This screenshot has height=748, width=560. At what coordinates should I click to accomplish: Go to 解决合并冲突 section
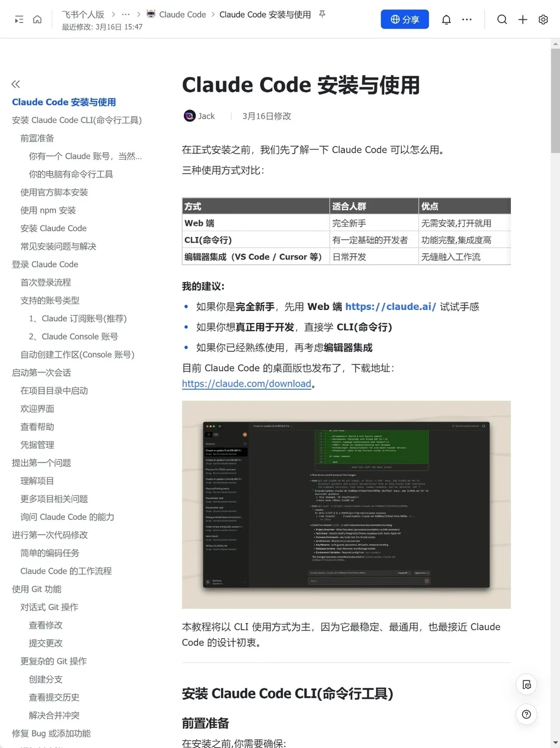pos(54,715)
